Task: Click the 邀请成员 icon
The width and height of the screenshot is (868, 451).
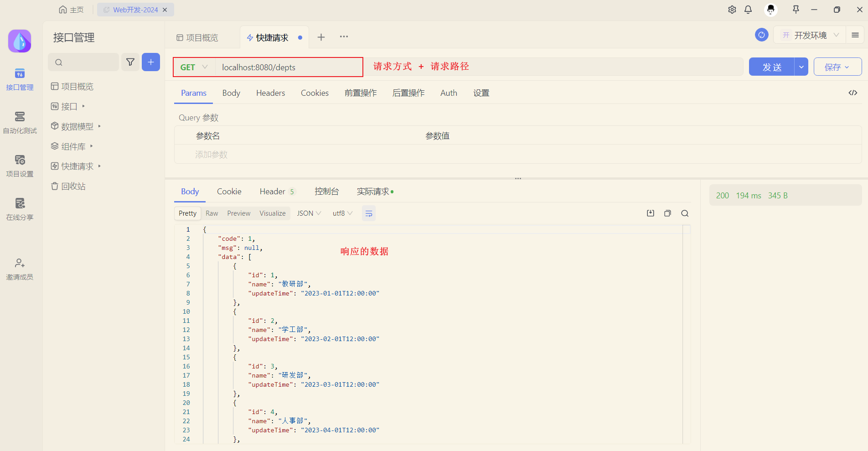Action: click(x=19, y=268)
